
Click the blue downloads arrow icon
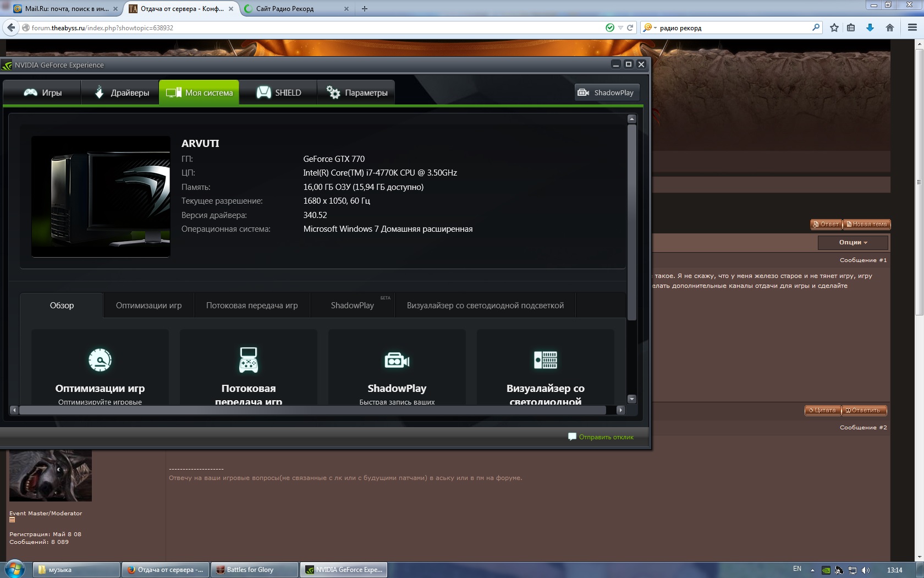point(870,28)
